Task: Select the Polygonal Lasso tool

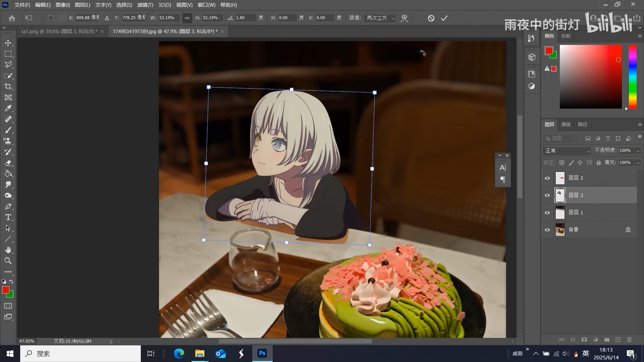Action: (8, 65)
